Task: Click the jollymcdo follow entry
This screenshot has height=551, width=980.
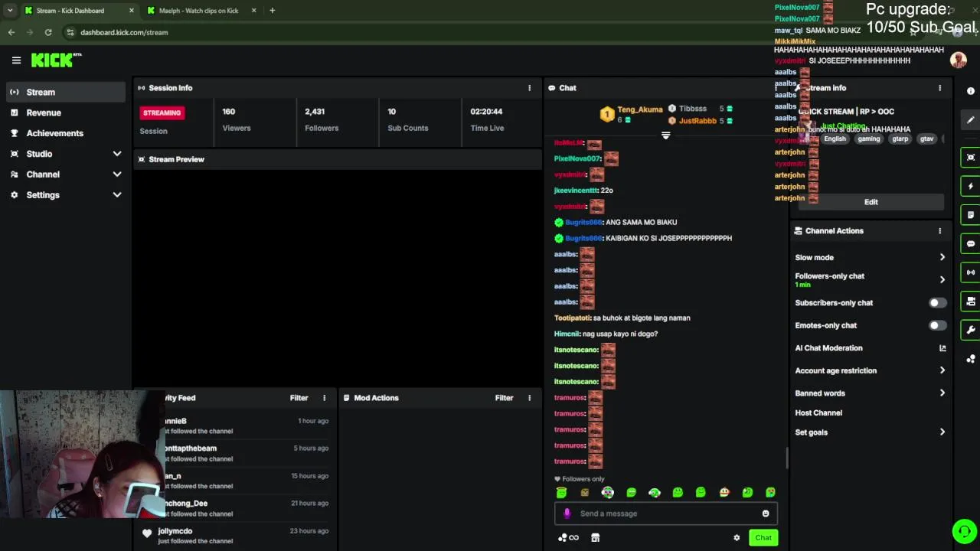Action: click(x=235, y=535)
